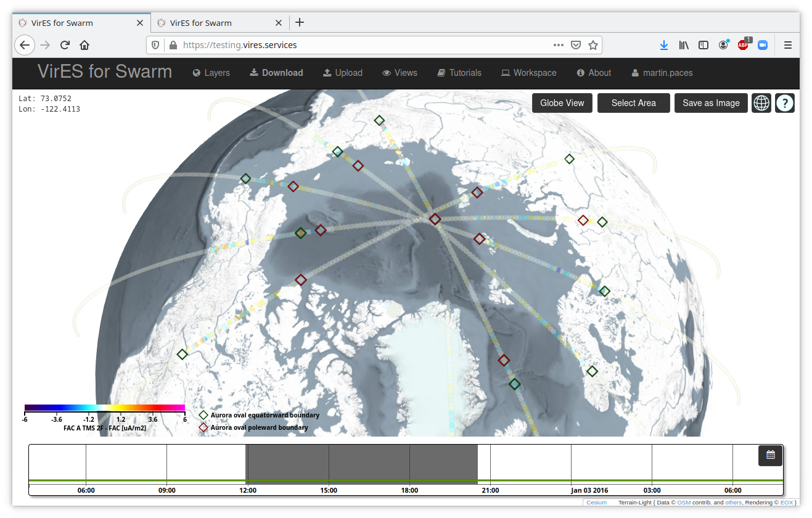Image resolution: width=812 pixels, height=518 pixels.
Task: Click the OSM attribution link
Action: pyautogui.click(x=684, y=502)
